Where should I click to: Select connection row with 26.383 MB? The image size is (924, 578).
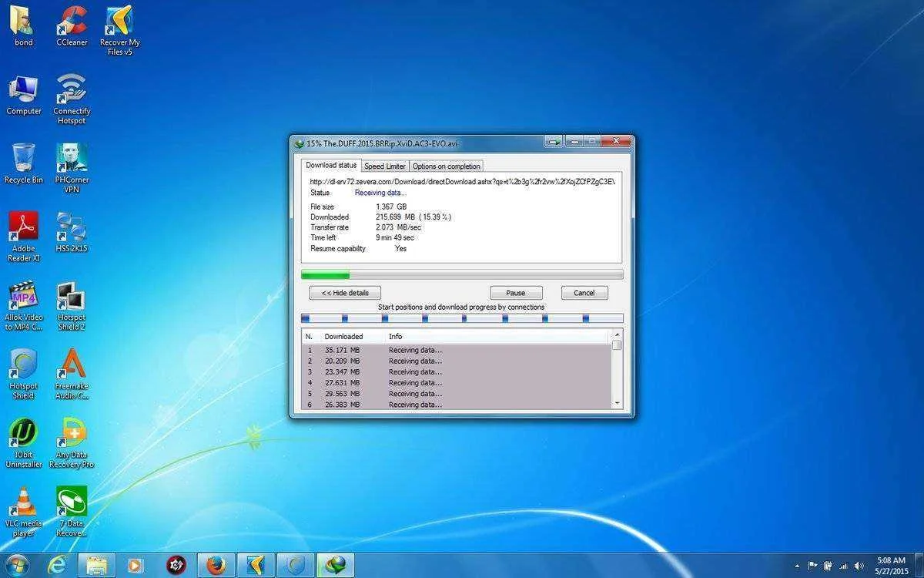pos(456,404)
